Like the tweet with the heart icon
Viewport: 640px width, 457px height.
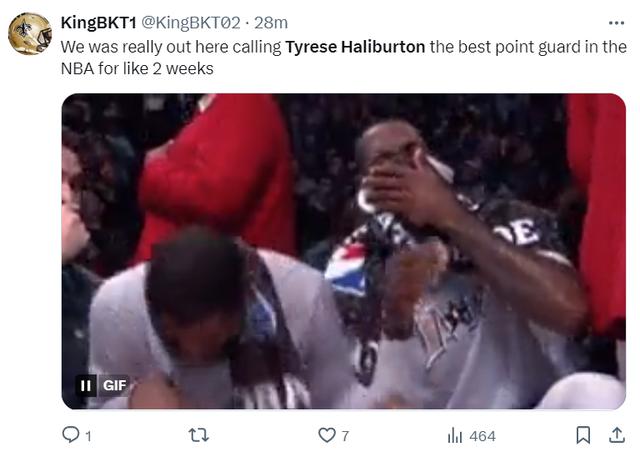click(x=327, y=435)
